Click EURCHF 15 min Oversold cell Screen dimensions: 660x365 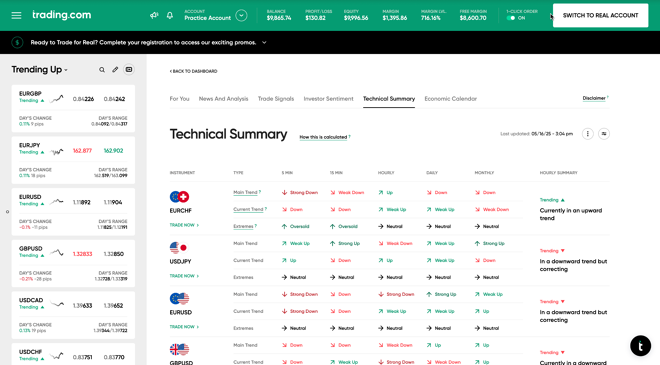point(343,226)
